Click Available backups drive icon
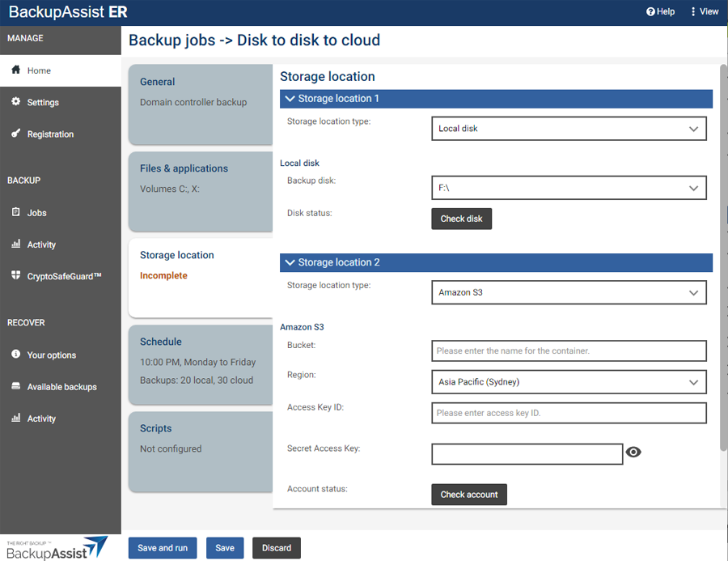Screen dimensions: 728x561 click(16, 386)
